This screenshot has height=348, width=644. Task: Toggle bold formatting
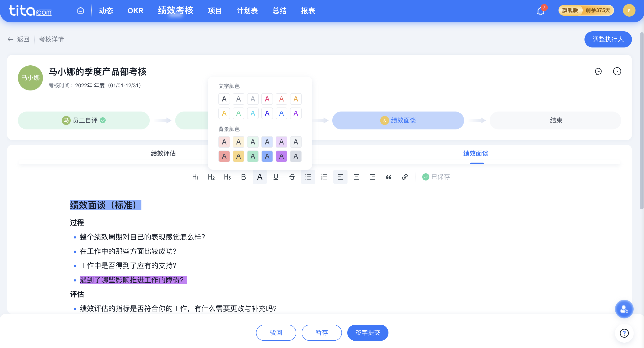(243, 177)
